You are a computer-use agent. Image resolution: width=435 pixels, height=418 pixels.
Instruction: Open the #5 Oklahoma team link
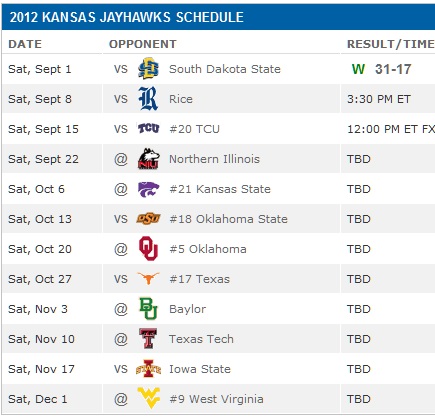pos(208,249)
